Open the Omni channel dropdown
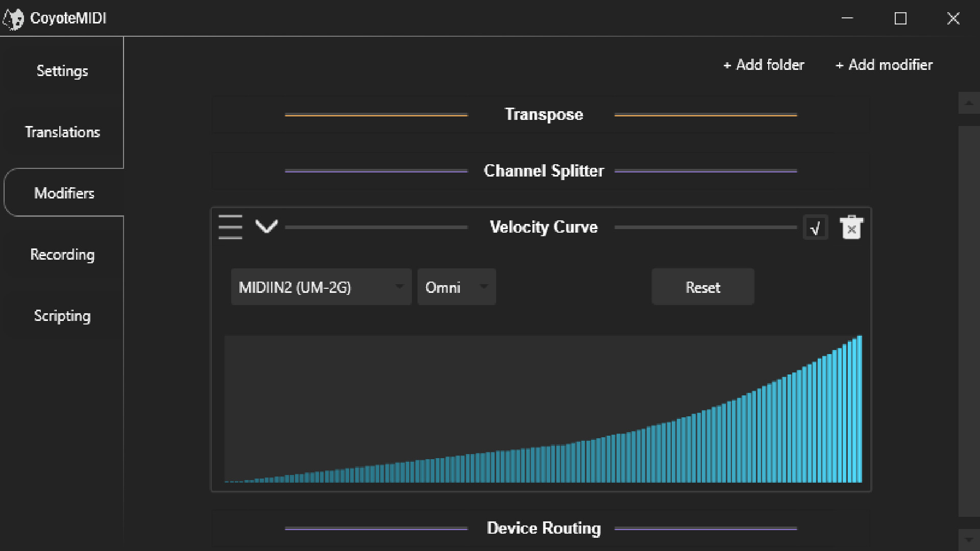The height and width of the screenshot is (551, 980). point(456,287)
